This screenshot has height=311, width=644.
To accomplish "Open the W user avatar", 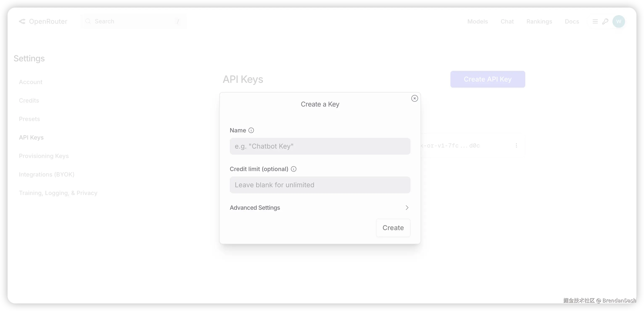I will pyautogui.click(x=619, y=21).
